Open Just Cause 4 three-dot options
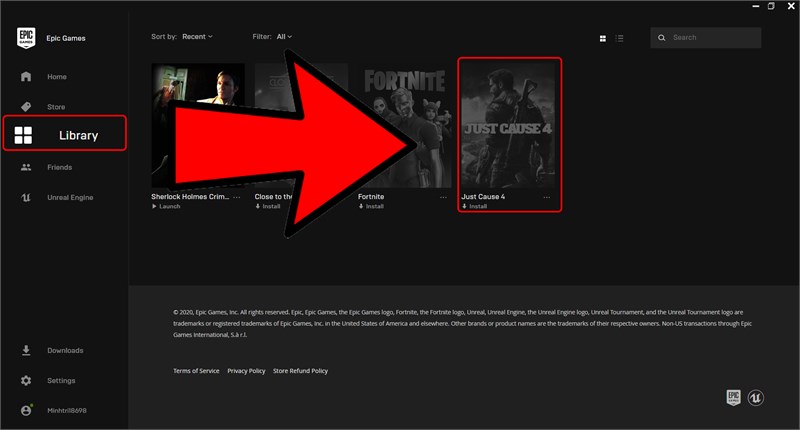 coord(546,197)
